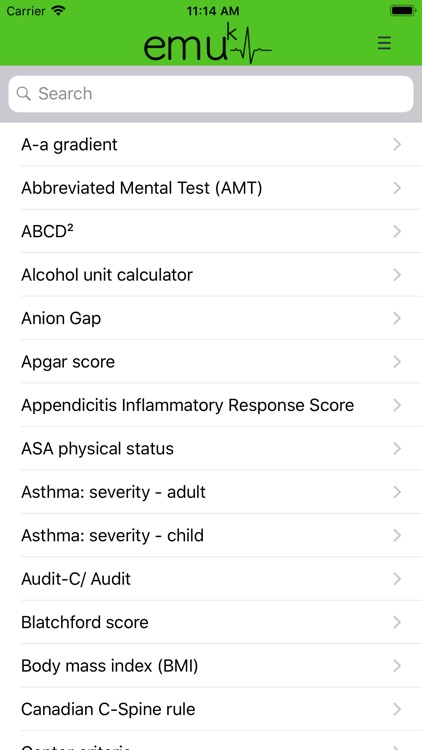Tap the arrow beside Blatchford score
This screenshot has width=422, height=750.
point(397,622)
